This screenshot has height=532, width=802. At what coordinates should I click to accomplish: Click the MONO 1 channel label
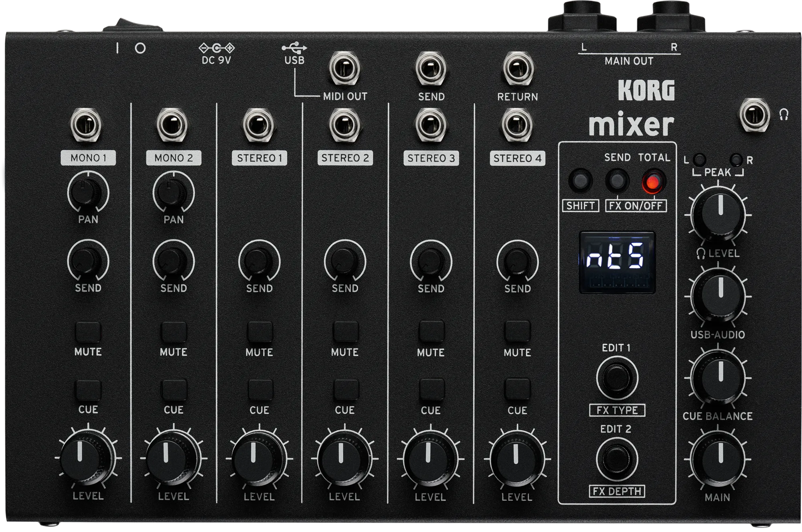tap(88, 158)
